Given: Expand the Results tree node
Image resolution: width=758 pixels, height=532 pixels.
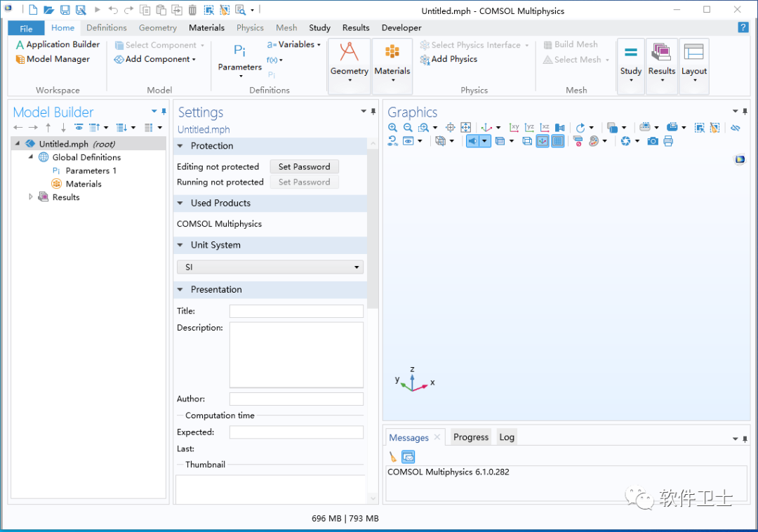Looking at the screenshot, I should 30,197.
